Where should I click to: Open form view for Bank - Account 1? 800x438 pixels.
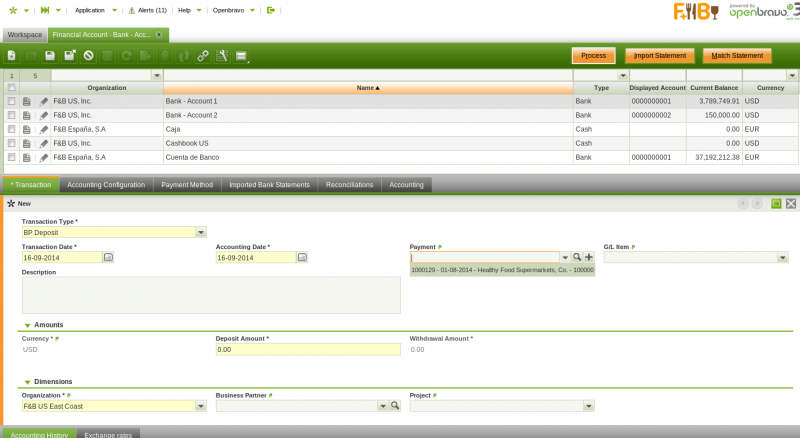tap(27, 102)
